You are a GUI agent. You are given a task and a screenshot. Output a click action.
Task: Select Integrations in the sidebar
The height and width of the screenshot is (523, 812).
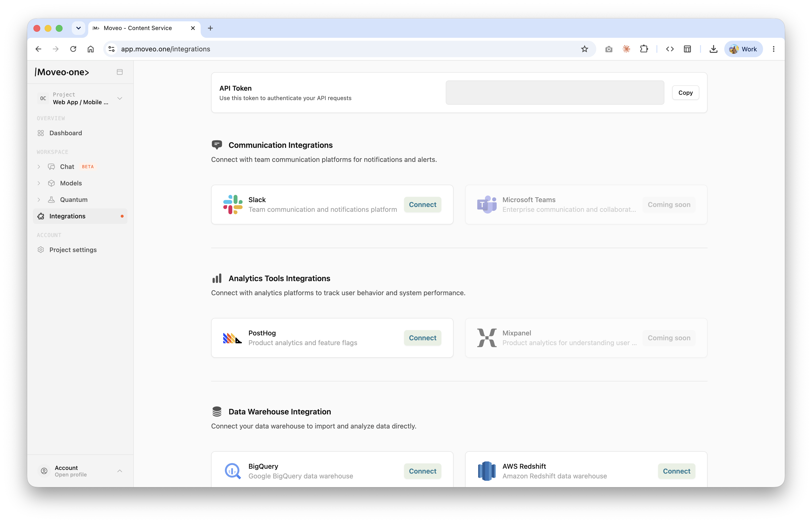tap(80, 216)
